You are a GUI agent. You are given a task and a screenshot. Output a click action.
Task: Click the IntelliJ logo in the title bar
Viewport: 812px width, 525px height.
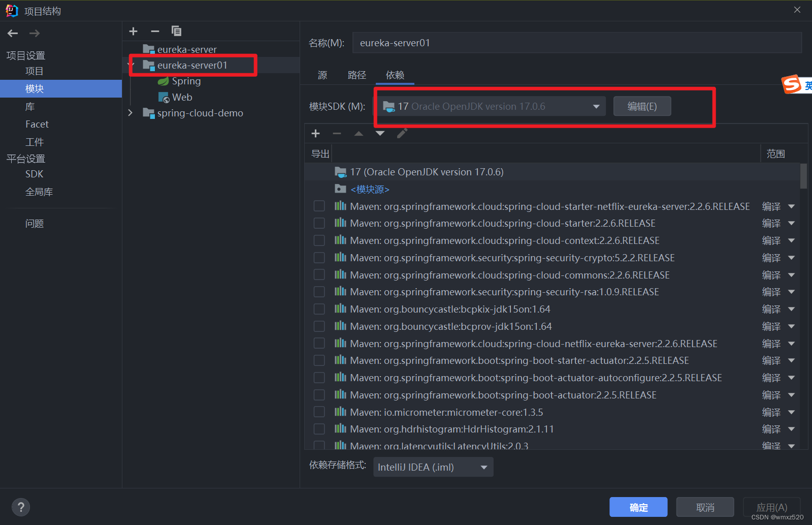[12, 11]
